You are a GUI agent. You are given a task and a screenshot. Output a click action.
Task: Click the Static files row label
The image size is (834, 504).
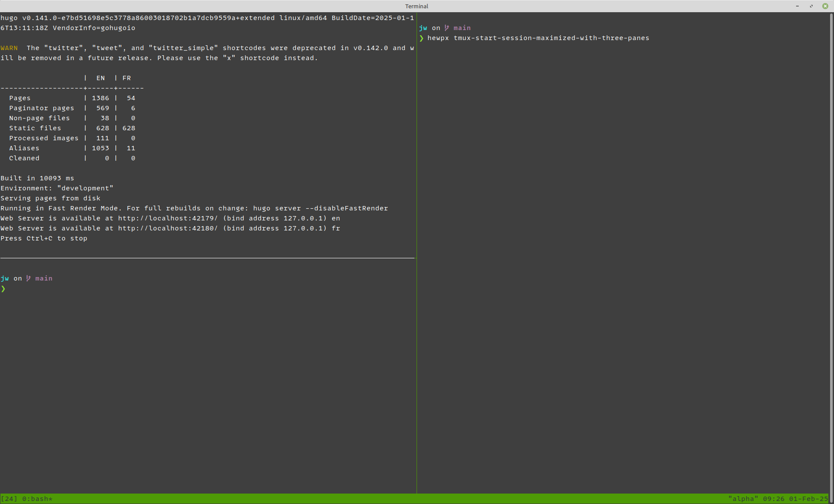point(35,128)
